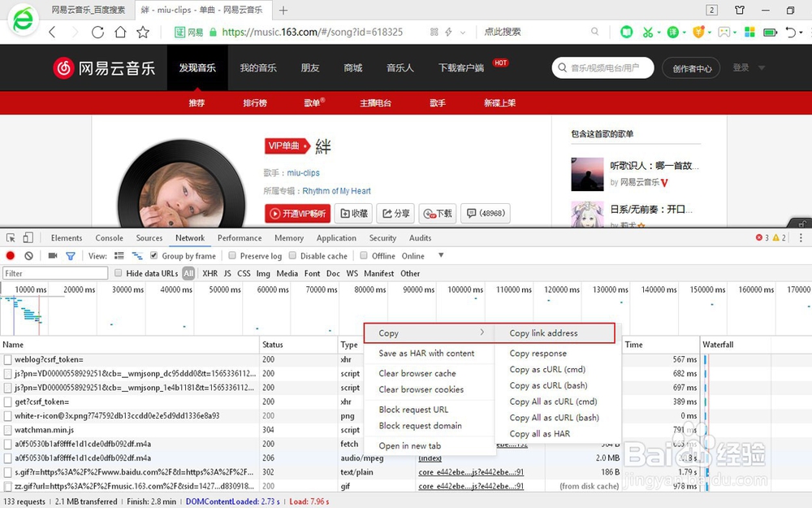Check Hide data URLs checkbox
The width and height of the screenshot is (812, 508).
pos(118,273)
